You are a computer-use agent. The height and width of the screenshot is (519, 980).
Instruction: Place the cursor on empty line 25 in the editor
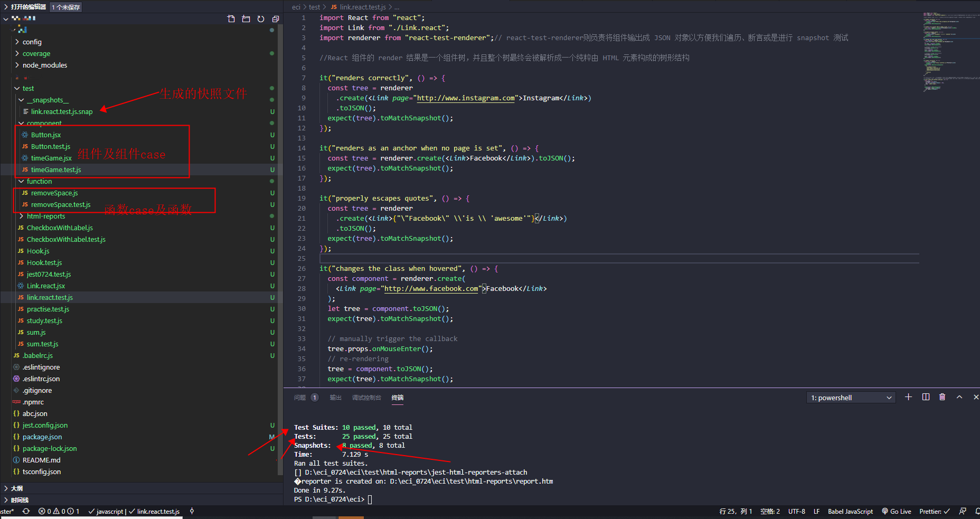point(619,258)
